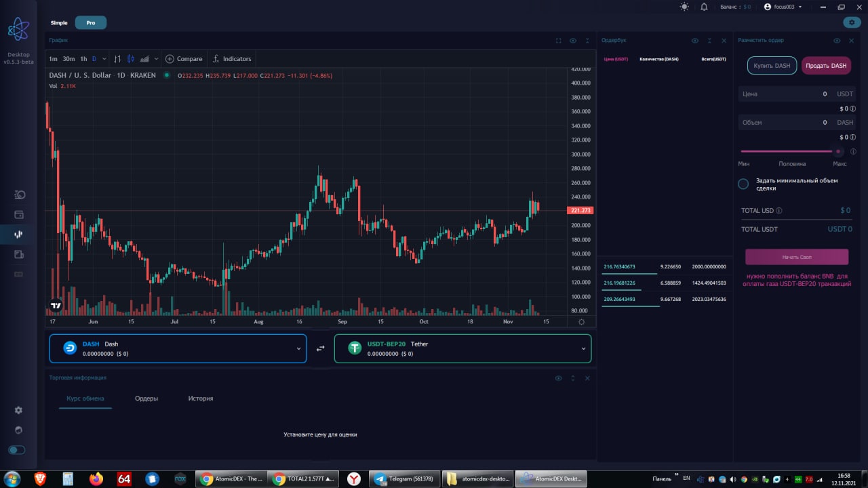The width and height of the screenshot is (868, 488).
Task: Click Мин slider label
Action: pyautogui.click(x=744, y=163)
